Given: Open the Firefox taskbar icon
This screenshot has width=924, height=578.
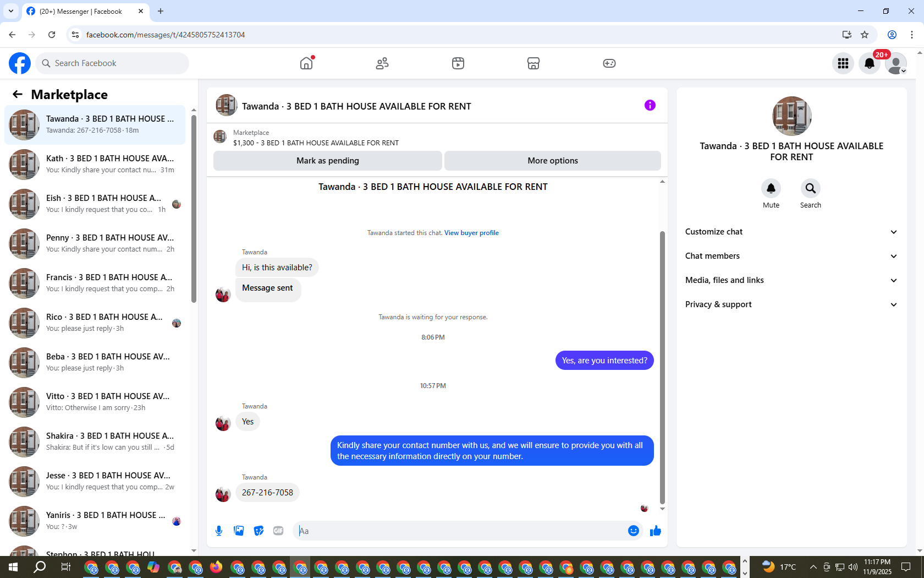Looking at the screenshot, I should (216, 567).
